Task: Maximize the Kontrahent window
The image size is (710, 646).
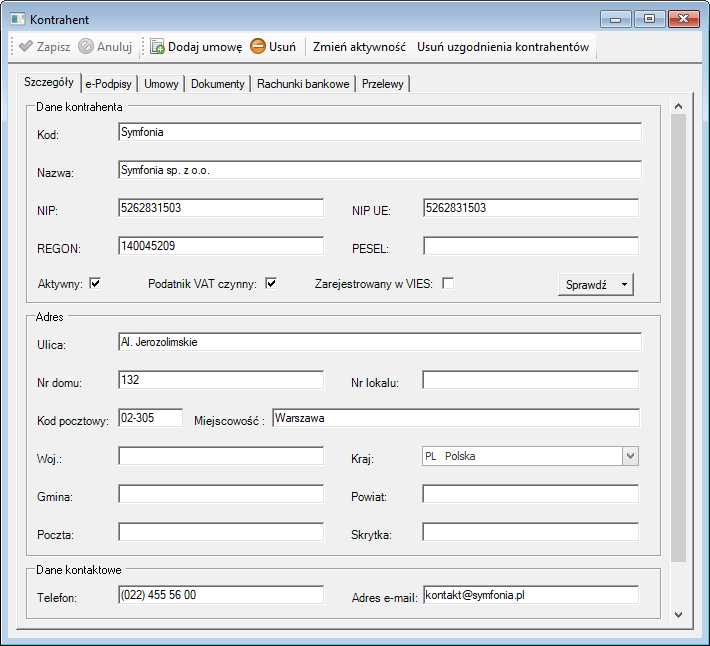Action: point(649,19)
